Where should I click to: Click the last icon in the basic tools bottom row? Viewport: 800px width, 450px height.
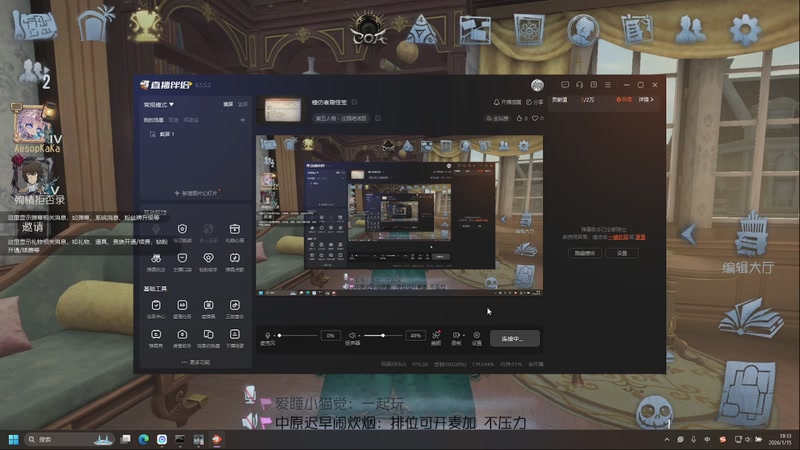[235, 334]
